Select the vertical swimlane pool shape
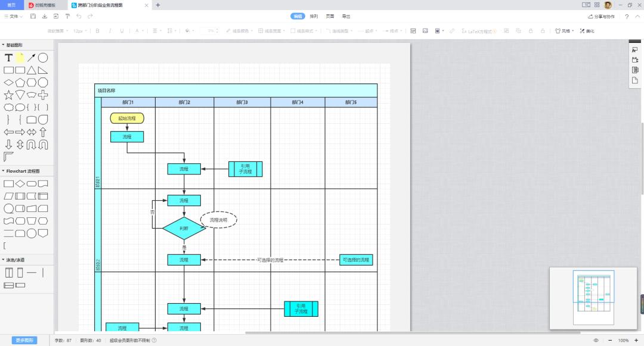Image resolution: width=644 pixels, height=346 pixels. 9,273
